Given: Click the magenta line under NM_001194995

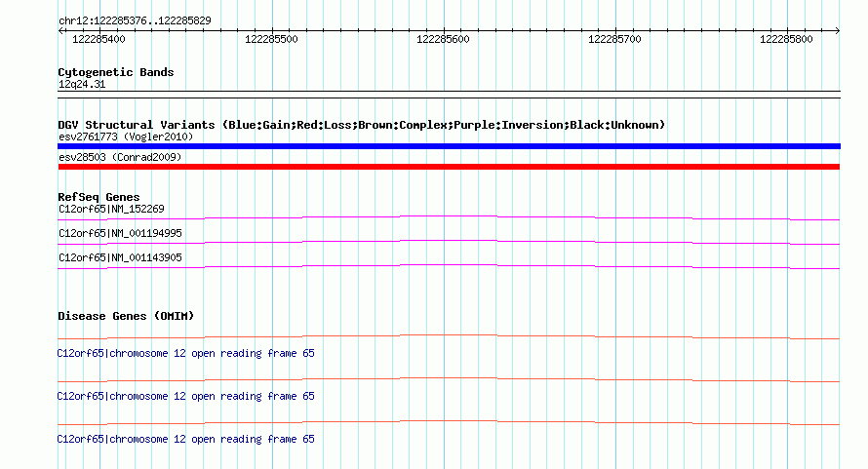Looking at the screenshot, I should coord(449,242).
